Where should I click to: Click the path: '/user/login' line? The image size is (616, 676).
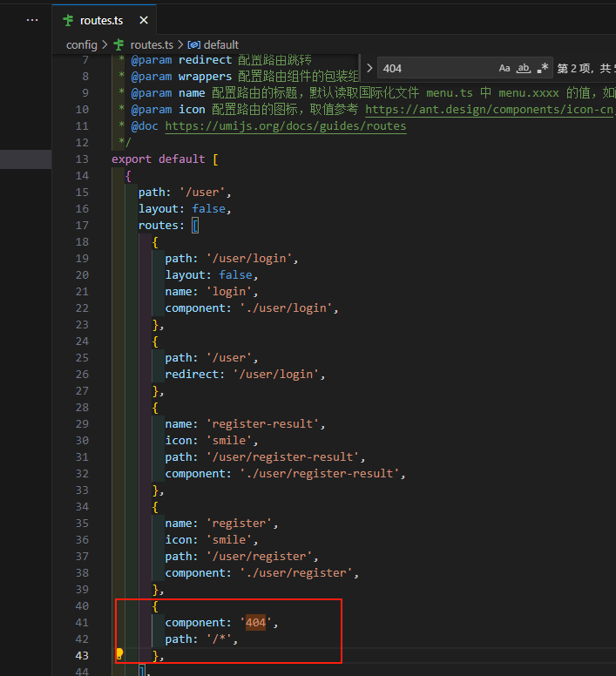(x=232, y=259)
